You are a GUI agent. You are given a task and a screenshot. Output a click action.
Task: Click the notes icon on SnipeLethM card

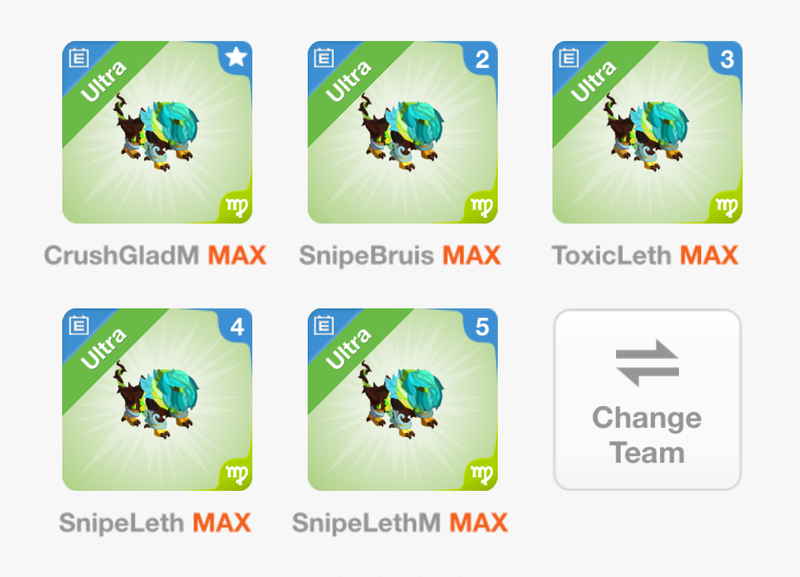pos(324,325)
